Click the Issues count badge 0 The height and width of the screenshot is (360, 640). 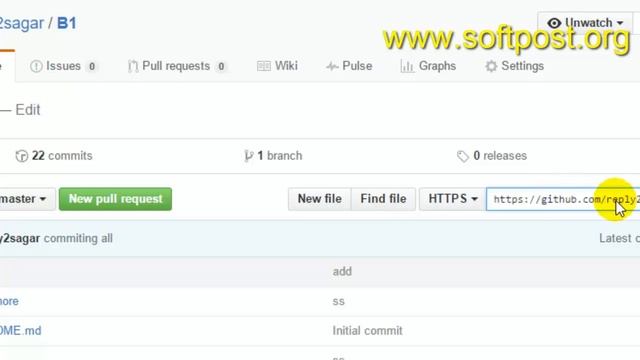click(x=92, y=66)
